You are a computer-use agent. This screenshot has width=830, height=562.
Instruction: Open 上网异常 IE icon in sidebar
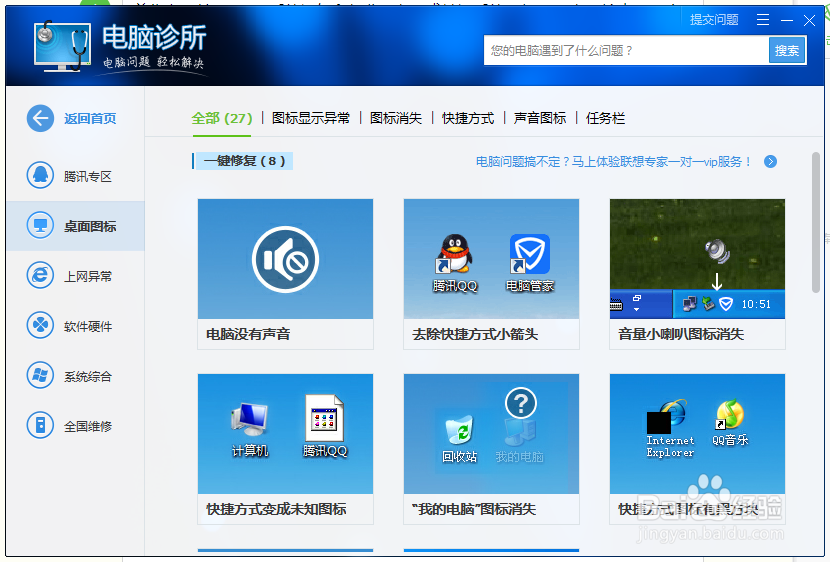pyautogui.click(x=40, y=275)
